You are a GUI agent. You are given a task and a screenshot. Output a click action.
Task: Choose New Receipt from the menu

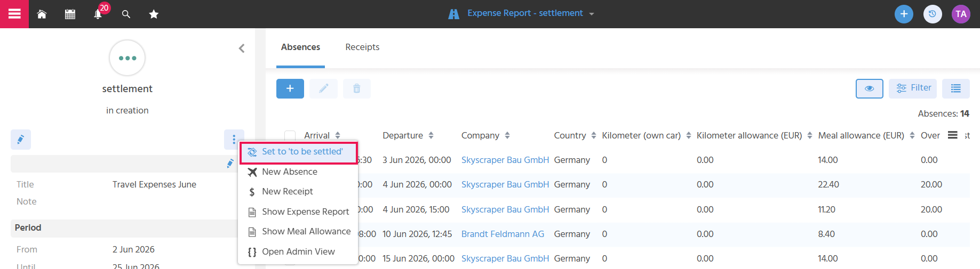click(x=298, y=192)
